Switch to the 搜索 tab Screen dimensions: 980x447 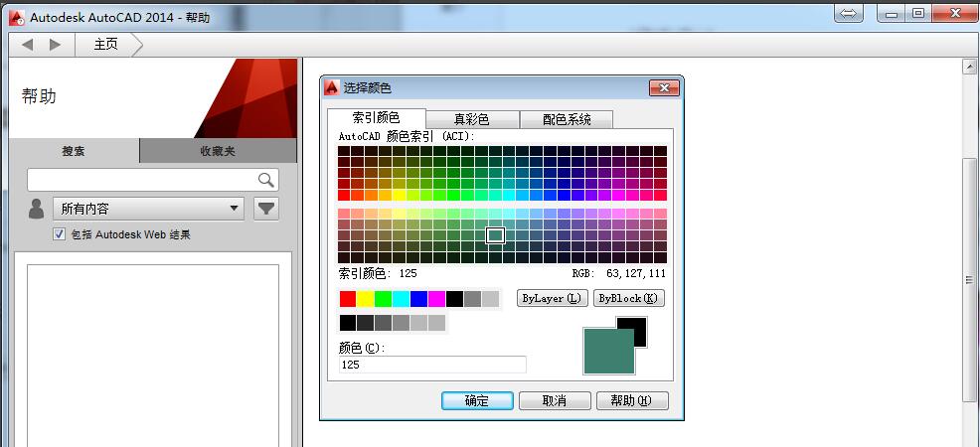tap(74, 151)
